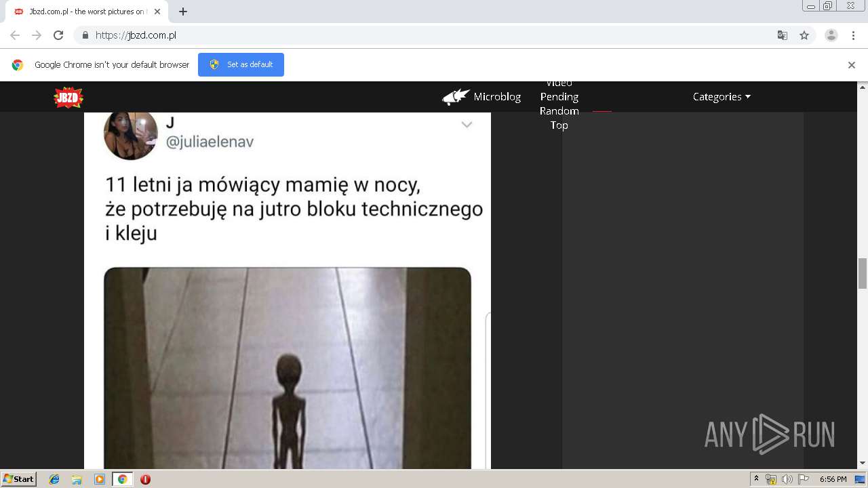Click the JBZD site logo
868x488 pixels.
(x=68, y=98)
